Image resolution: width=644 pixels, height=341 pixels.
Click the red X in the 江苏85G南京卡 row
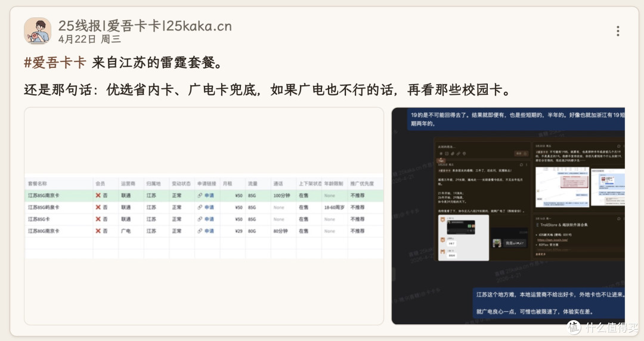(98, 196)
